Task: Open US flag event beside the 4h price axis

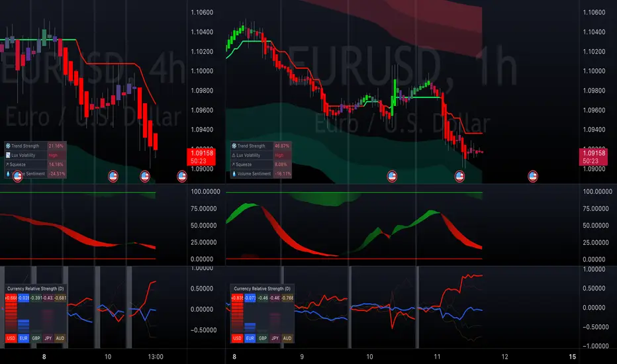Action: [x=182, y=176]
